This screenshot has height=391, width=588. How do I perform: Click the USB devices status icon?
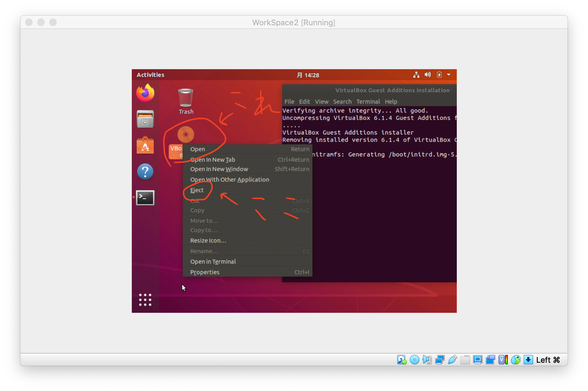[452, 360]
